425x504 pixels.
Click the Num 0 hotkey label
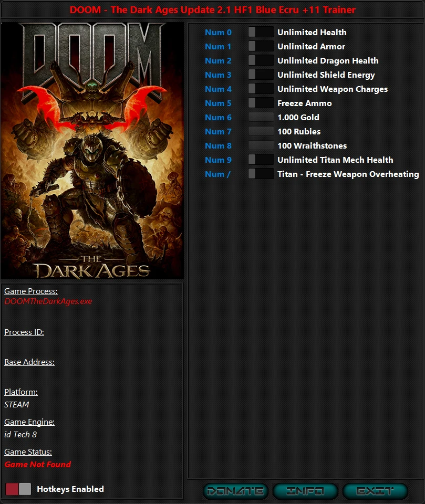[219, 32]
